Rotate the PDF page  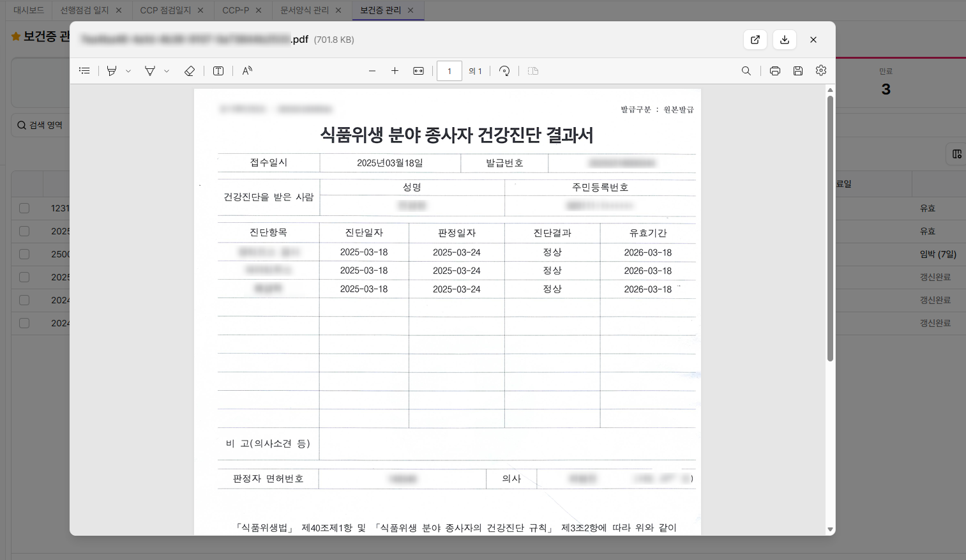click(504, 71)
